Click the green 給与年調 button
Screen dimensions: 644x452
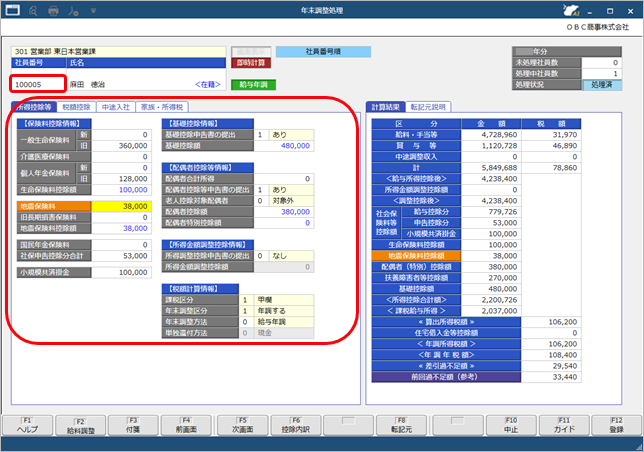point(253,85)
